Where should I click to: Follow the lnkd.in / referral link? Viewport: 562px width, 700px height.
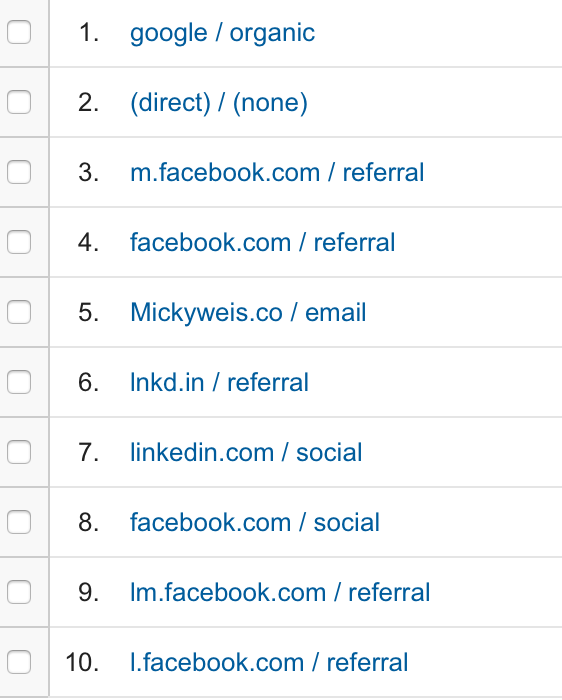[219, 383]
